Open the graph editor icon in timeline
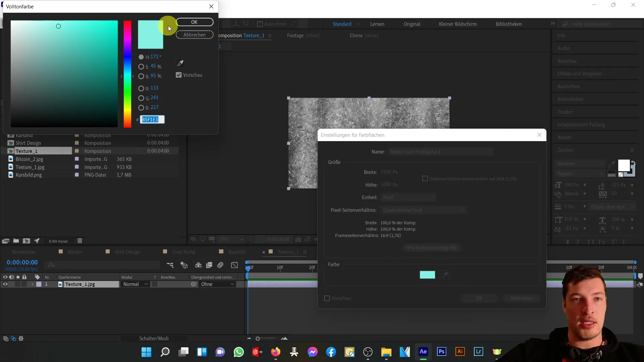This screenshot has height=362, width=644. [x=234, y=265]
